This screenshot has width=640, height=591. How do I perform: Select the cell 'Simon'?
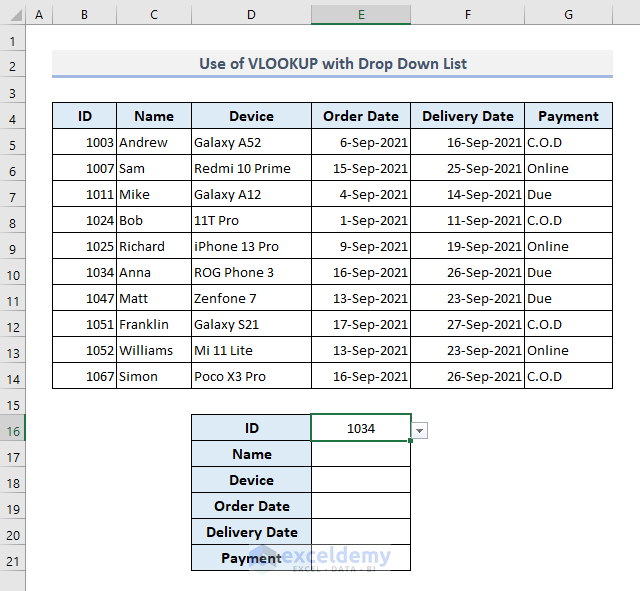click(154, 376)
